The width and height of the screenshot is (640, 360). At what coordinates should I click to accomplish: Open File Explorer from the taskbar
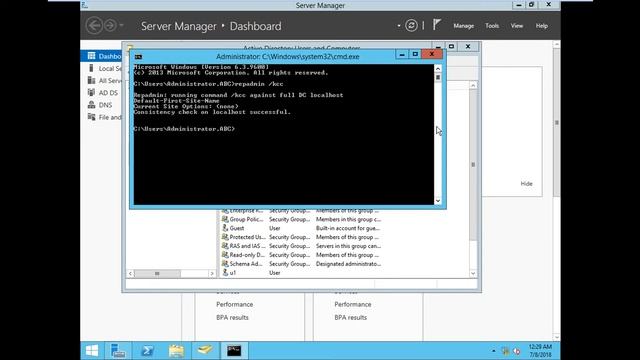coord(176,351)
